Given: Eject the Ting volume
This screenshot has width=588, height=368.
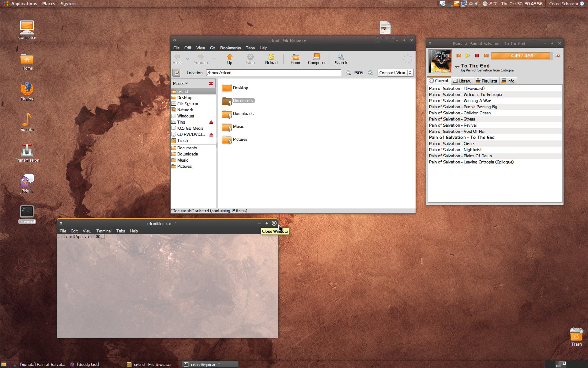Looking at the screenshot, I should click(211, 122).
